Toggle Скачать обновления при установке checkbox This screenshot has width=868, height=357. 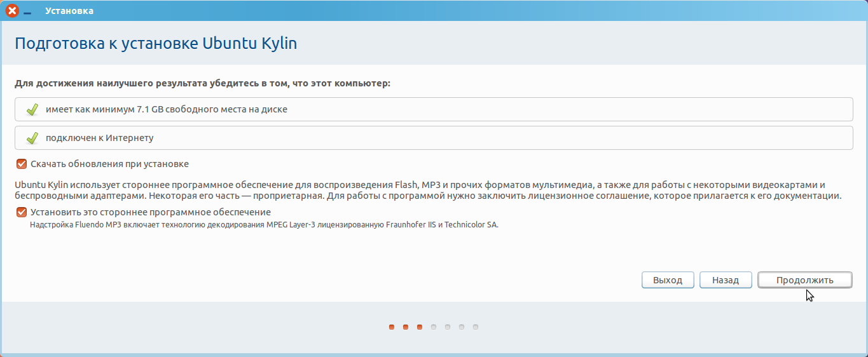[x=22, y=164]
